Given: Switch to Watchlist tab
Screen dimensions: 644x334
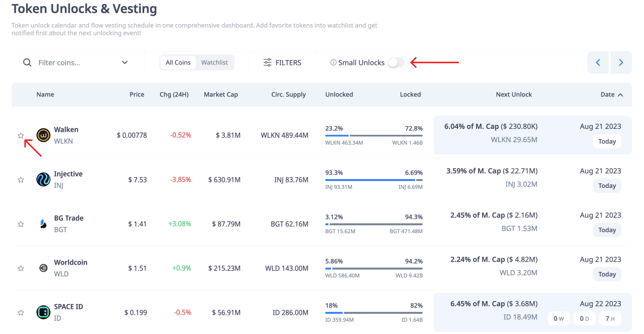Looking at the screenshot, I should tap(215, 62).
